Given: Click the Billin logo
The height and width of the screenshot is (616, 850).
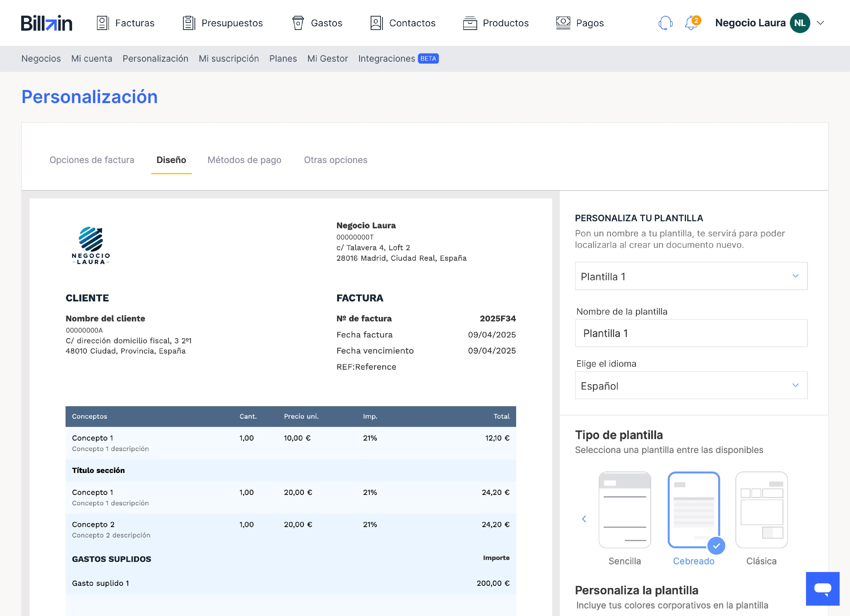Looking at the screenshot, I should coord(47,23).
